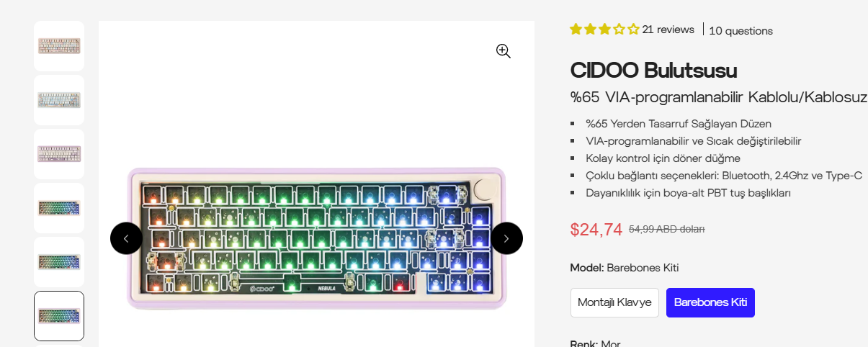This screenshot has height=347, width=868.
Task: Select the Montajlı Klavye model option
Action: tap(614, 302)
